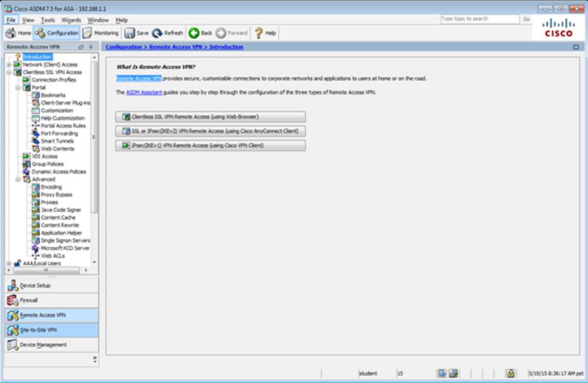
Task: Click the IPsec(IKEv1) VPN Remote Access button
Action: click(210, 145)
